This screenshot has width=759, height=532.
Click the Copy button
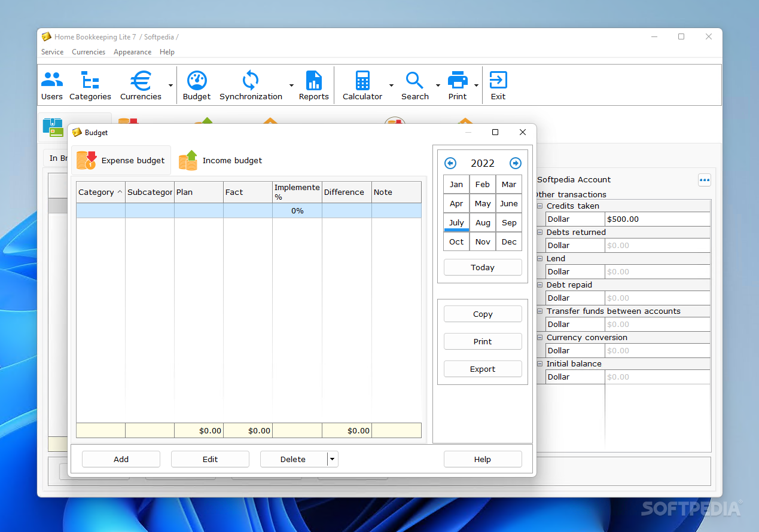[x=483, y=314]
